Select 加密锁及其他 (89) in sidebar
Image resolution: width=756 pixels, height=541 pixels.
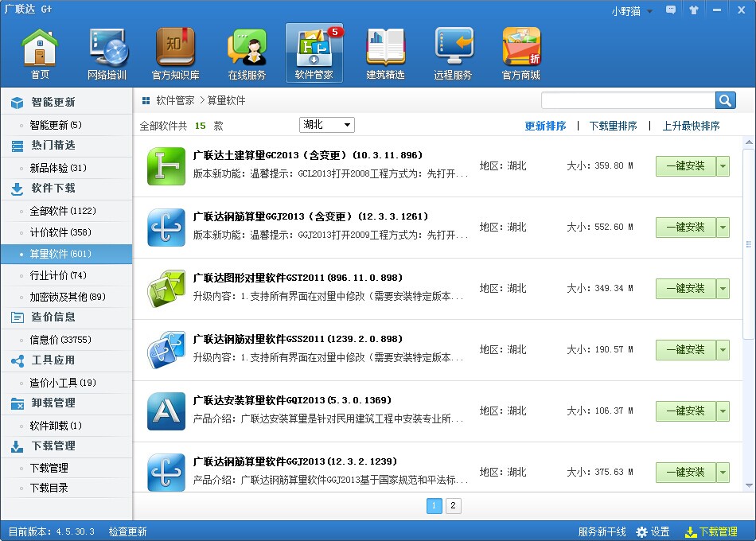pyautogui.click(x=66, y=297)
